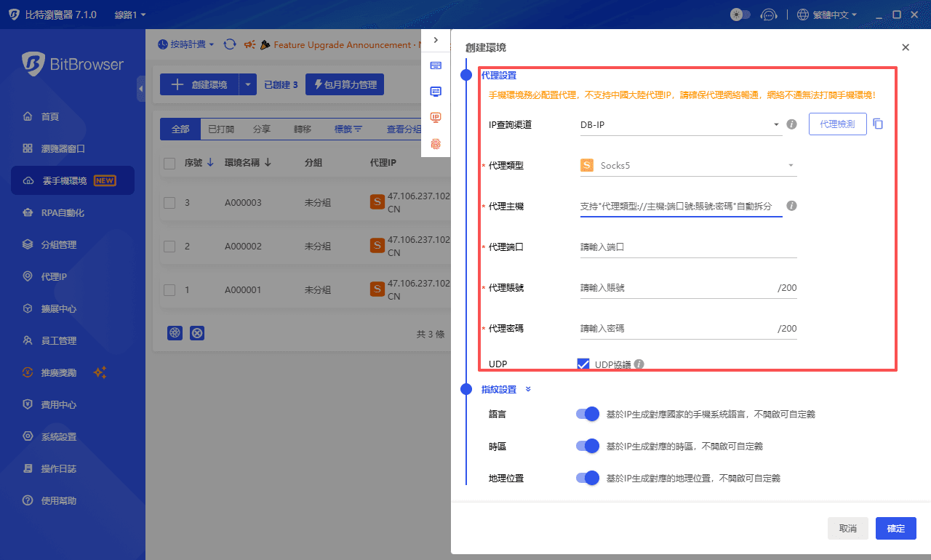The width and height of the screenshot is (931, 560).
Task: Collapse the 指紋設置 chevron
Action: click(528, 389)
